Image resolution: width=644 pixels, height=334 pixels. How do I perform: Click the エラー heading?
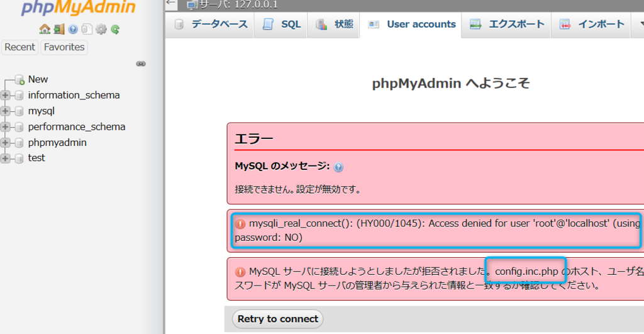click(x=254, y=138)
